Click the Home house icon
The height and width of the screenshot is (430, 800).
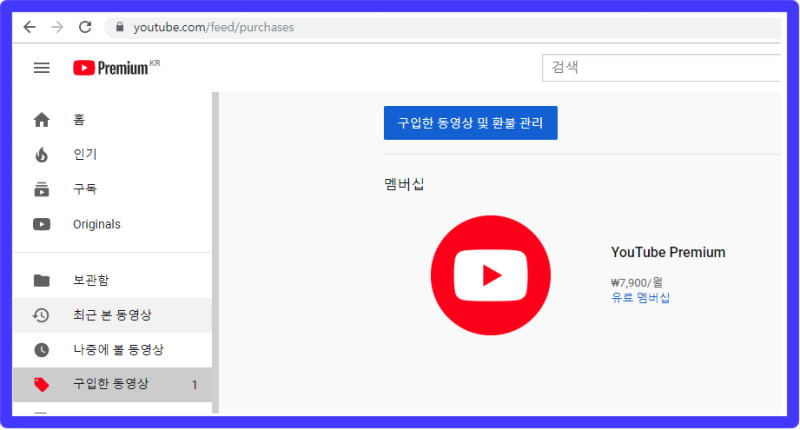(42, 120)
